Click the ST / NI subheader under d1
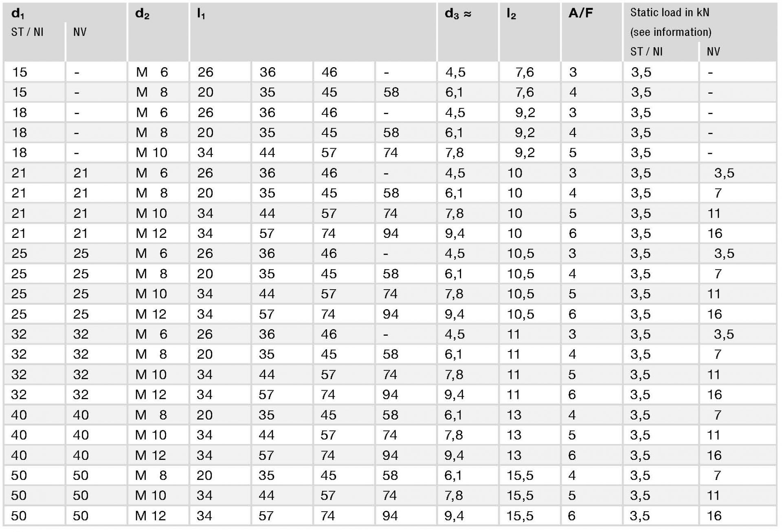This screenshot has height=532, width=782. (27, 32)
